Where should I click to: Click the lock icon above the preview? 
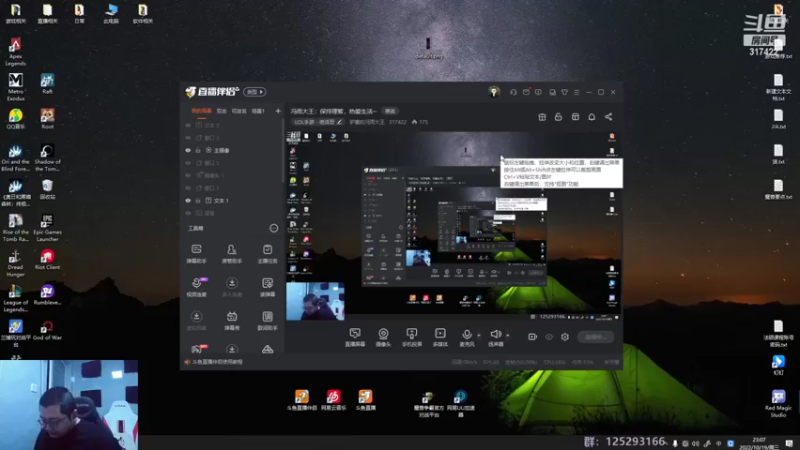559,117
